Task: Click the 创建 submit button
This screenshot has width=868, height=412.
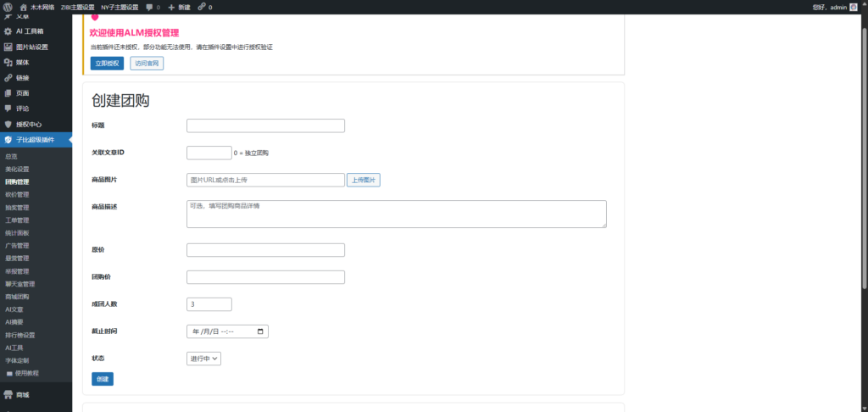Action: tap(102, 379)
